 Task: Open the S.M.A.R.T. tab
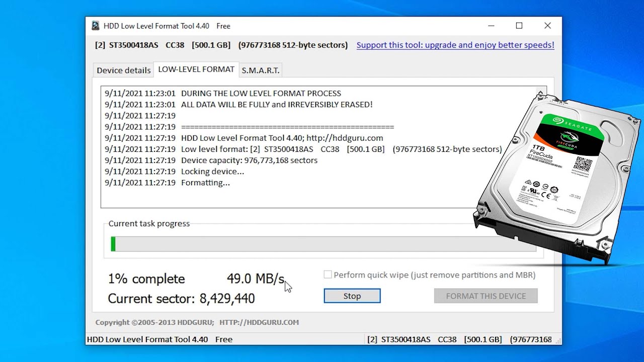coord(260,70)
